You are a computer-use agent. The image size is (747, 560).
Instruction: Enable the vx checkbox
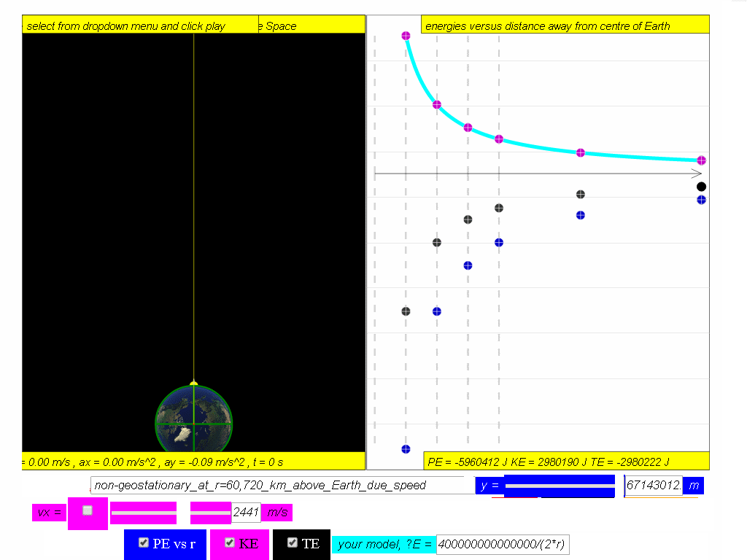[x=88, y=510]
